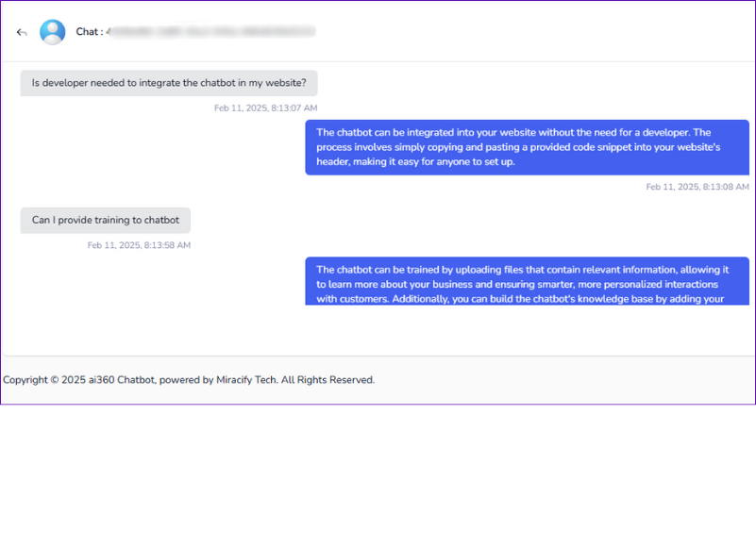Select the "Is developer needed" message bubble
Viewport: 756px width, 547px height.
point(169,83)
